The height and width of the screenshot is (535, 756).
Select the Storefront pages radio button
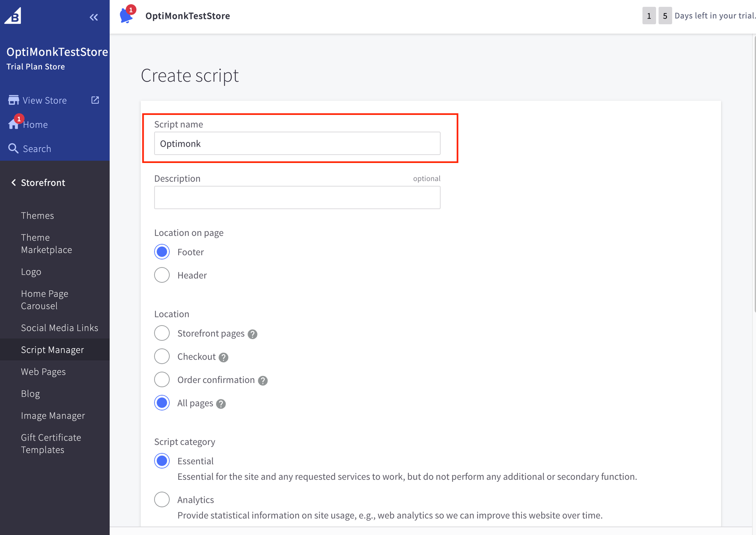click(162, 333)
